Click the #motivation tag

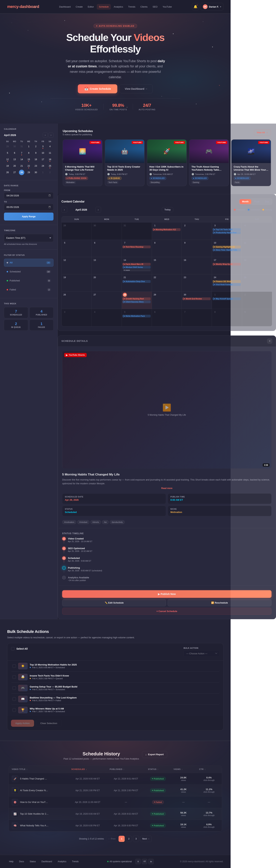click(69, 522)
